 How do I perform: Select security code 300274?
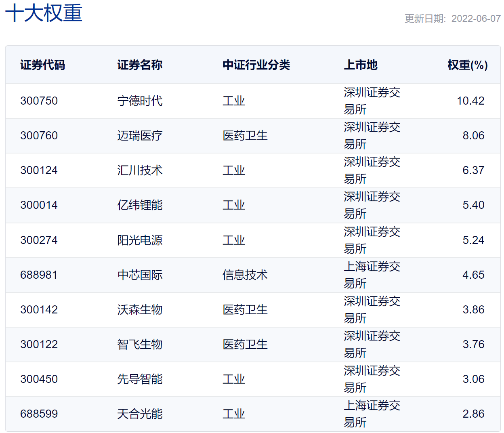click(x=39, y=240)
